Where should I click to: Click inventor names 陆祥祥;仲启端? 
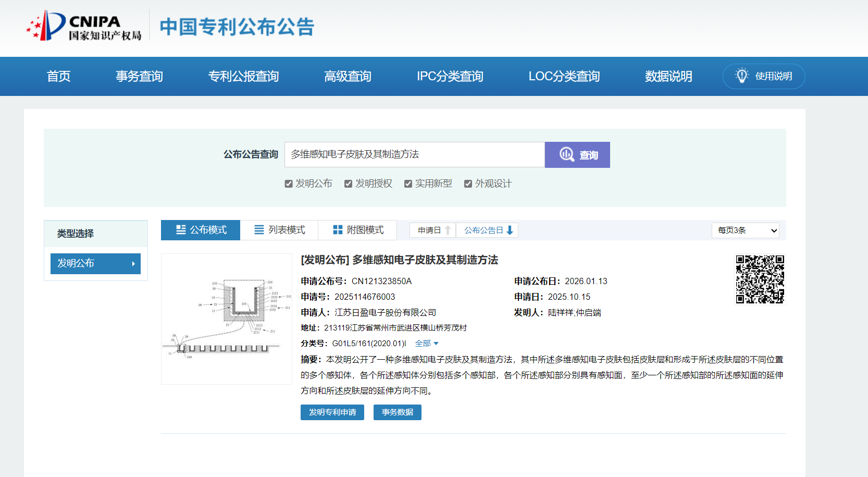tap(575, 312)
